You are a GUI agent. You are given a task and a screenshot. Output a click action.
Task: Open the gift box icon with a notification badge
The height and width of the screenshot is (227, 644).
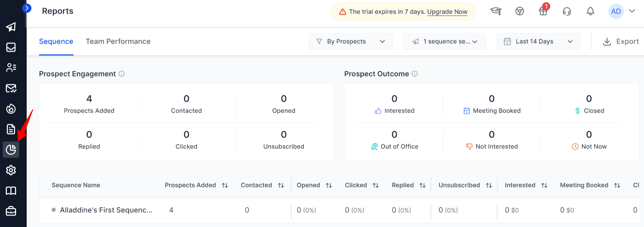coord(543,11)
